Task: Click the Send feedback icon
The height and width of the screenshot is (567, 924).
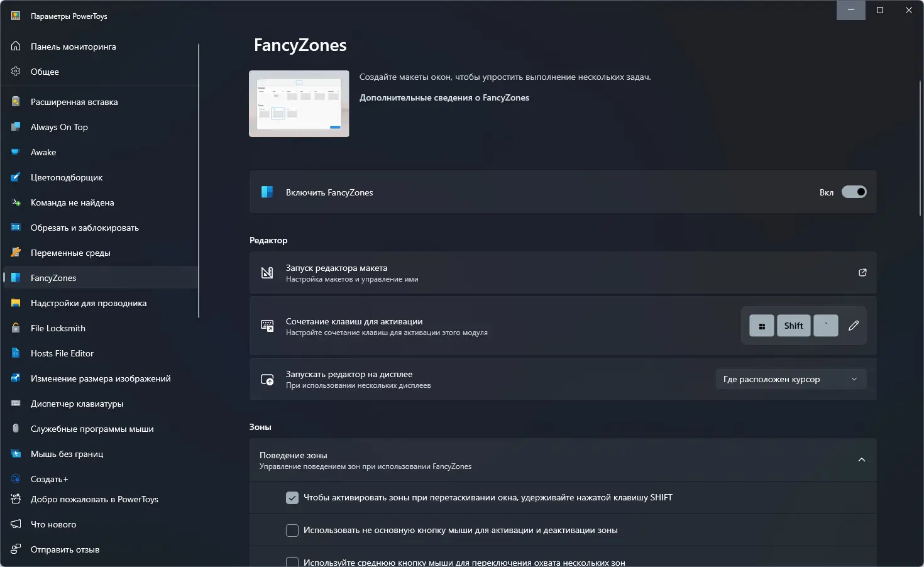Action: (16, 549)
